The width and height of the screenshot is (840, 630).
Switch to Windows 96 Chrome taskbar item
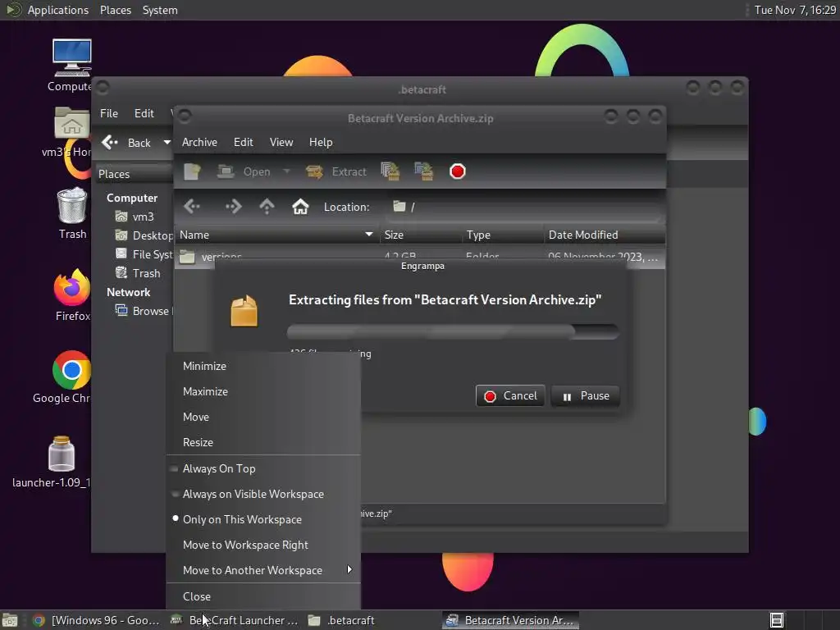[96, 620]
